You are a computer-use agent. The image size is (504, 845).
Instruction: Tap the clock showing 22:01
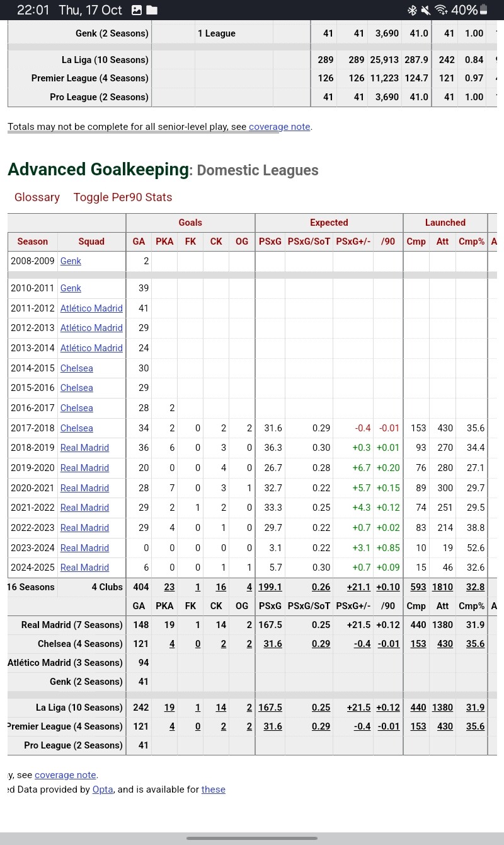33,10
